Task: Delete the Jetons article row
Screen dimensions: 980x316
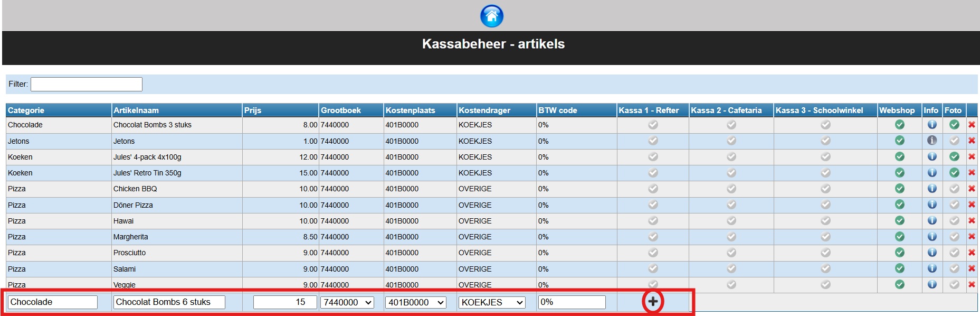Action: 971,141
